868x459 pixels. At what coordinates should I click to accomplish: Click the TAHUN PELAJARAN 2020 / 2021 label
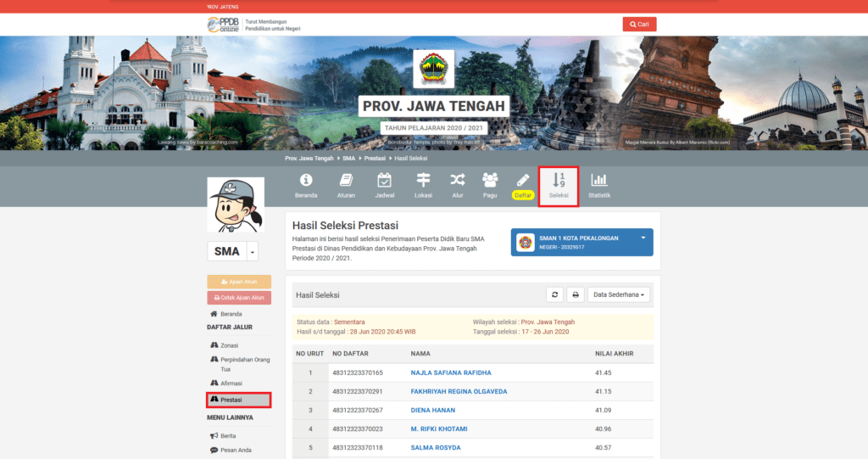pyautogui.click(x=433, y=127)
